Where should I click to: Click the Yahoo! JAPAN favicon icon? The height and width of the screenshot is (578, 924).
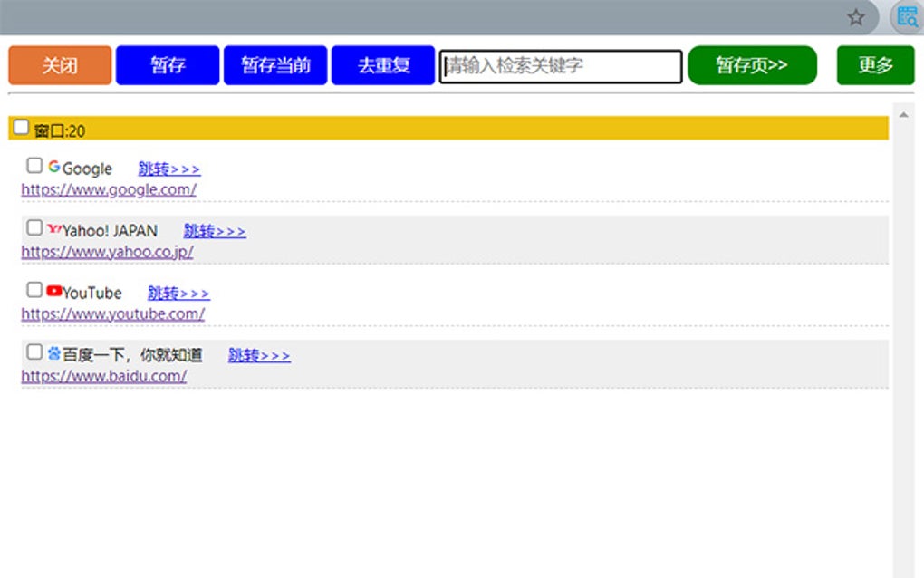(x=56, y=229)
